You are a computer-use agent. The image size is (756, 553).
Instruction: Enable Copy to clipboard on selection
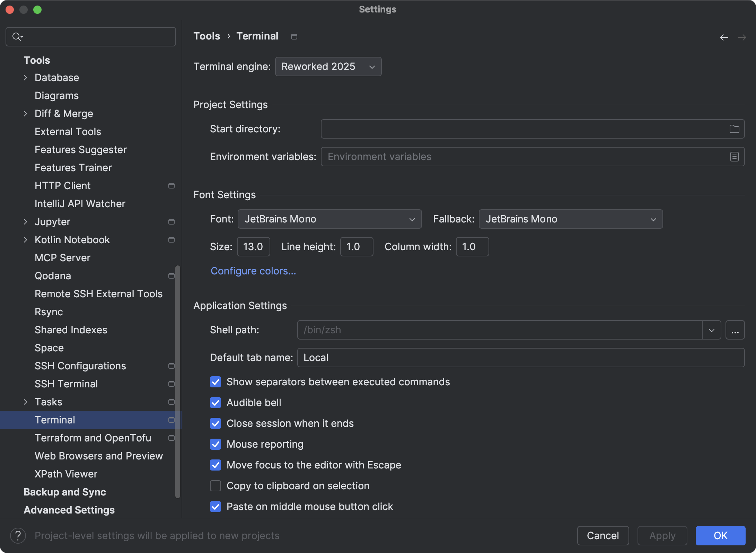pos(215,485)
